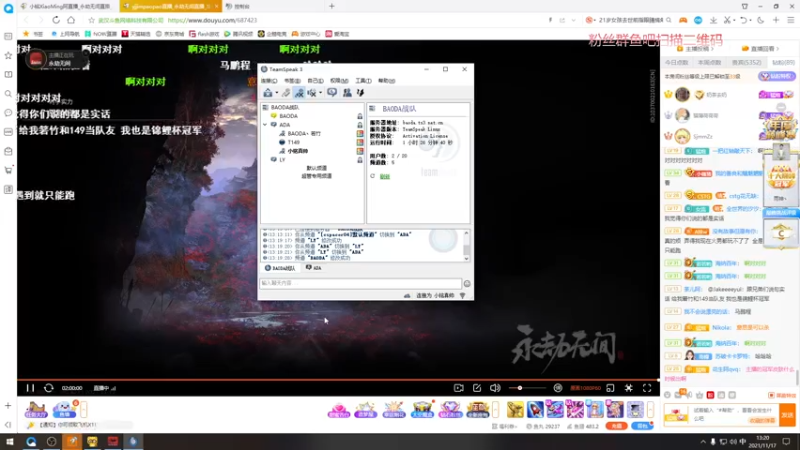Open the browser downloads arrow icon
Viewport: 800px width, 450px height.
(713, 20)
